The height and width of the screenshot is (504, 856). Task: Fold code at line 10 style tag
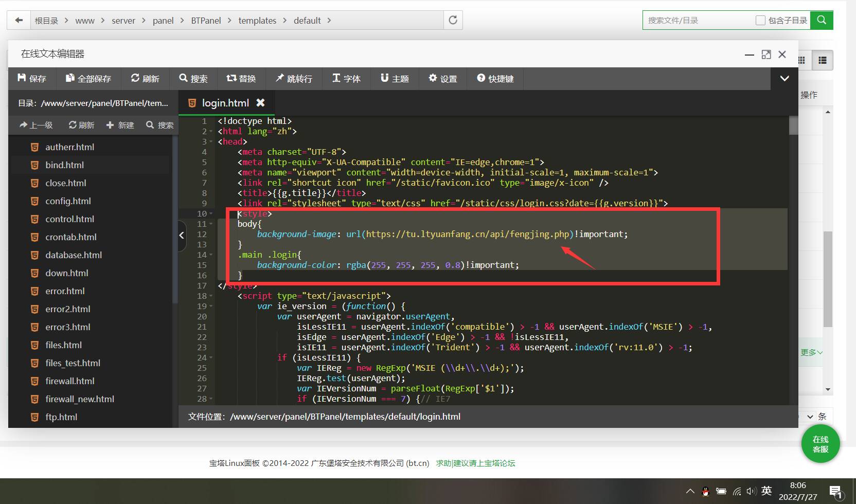click(x=211, y=214)
